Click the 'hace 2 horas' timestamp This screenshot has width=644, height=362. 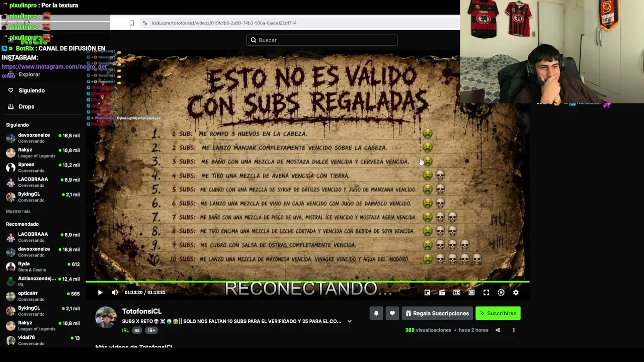click(473, 330)
